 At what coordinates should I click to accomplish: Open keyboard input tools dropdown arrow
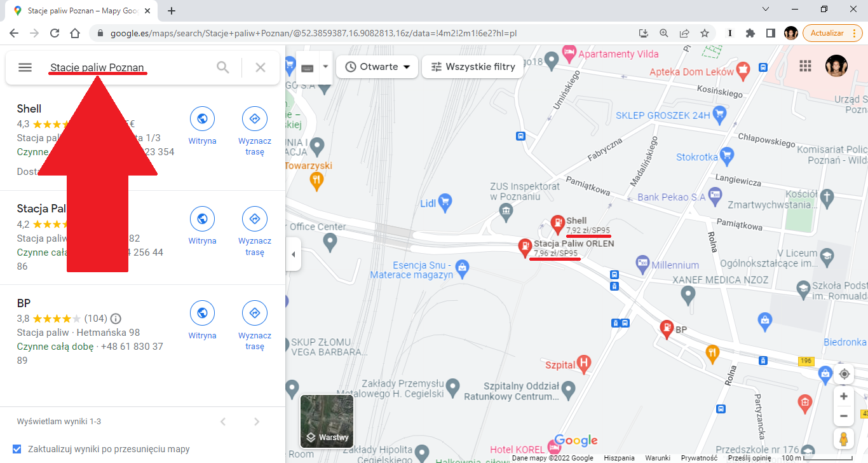(x=326, y=66)
